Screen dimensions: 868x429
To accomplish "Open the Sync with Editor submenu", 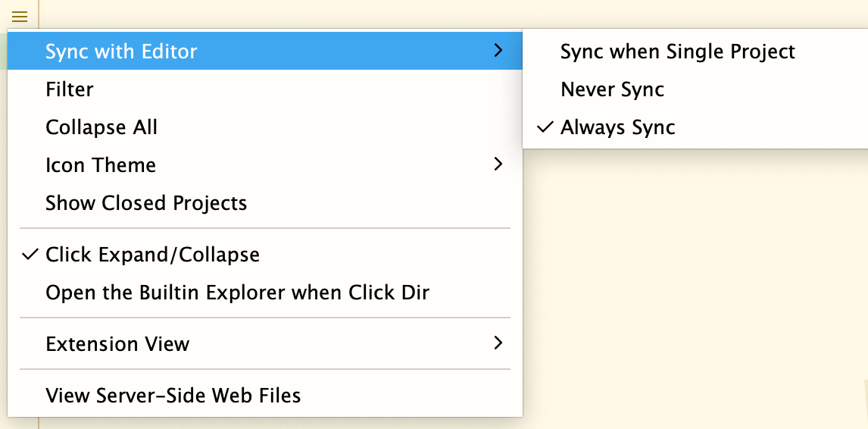I will pyautogui.click(x=265, y=51).
